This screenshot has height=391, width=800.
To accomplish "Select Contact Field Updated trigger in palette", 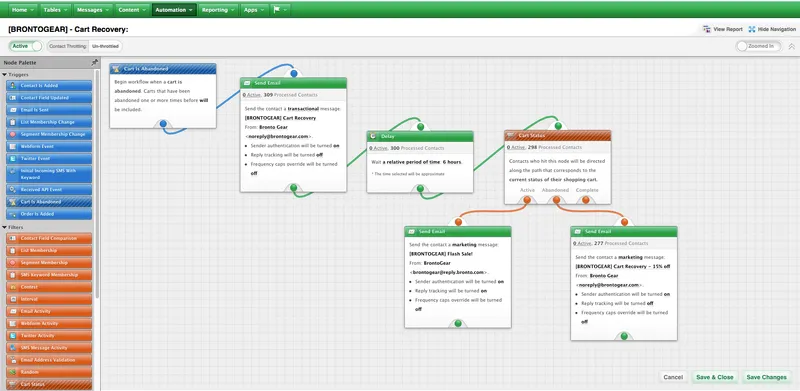I will [49, 97].
